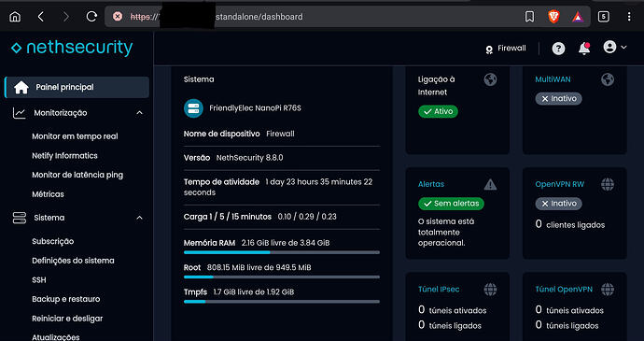Screen dimensions: 644x341
Task: Open the browser three-dot menu
Action: click(629, 17)
